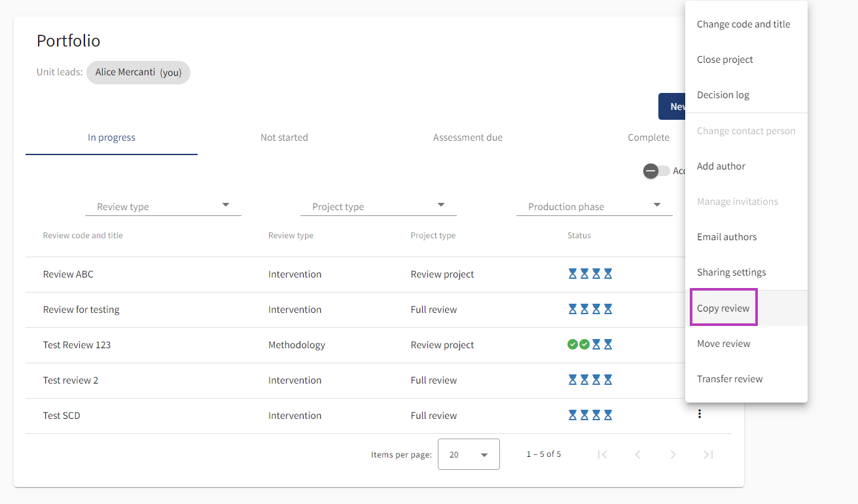The image size is (858, 504).
Task: Change items per page dropdown value
Action: (x=469, y=454)
